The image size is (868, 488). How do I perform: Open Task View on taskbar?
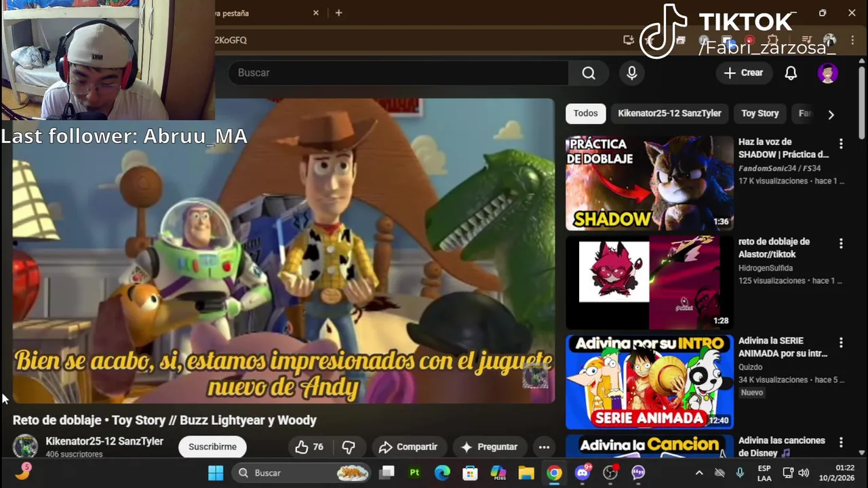point(387,472)
